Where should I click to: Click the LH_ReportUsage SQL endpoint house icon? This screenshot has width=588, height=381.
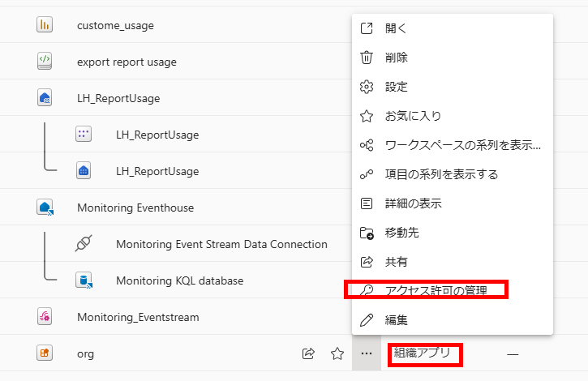pos(84,170)
